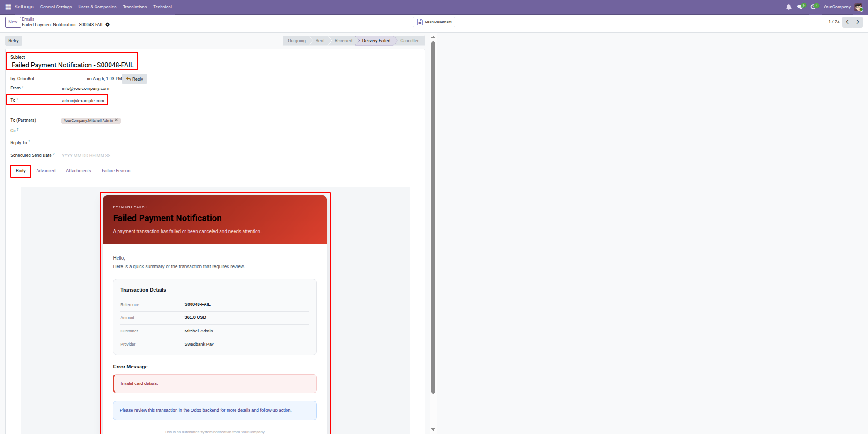Click the scrollbar up arrow
Viewport: 868px width, 434px height.
click(x=433, y=37)
